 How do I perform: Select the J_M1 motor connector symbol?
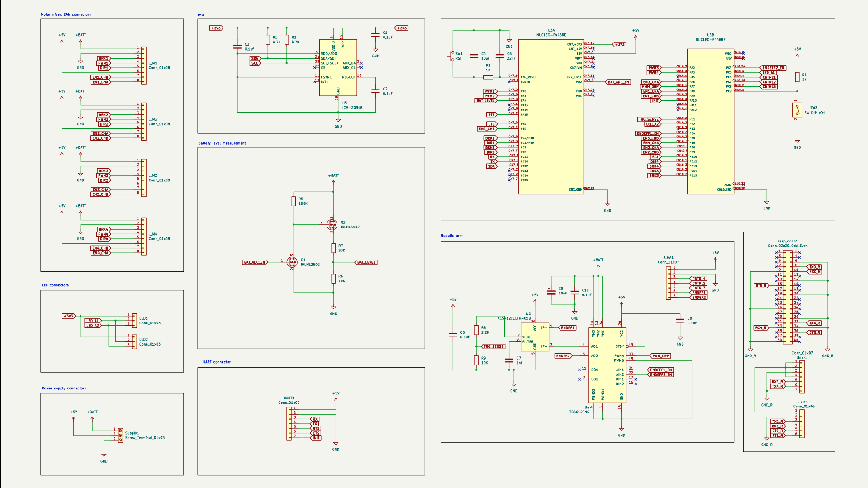pyautogui.click(x=144, y=65)
